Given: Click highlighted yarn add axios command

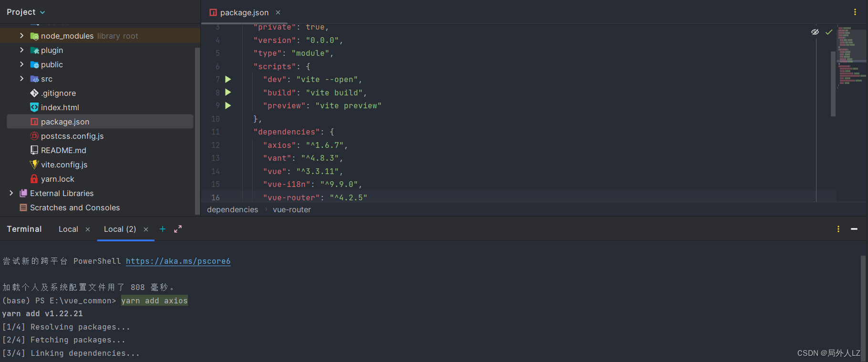Looking at the screenshot, I should click(x=155, y=300).
